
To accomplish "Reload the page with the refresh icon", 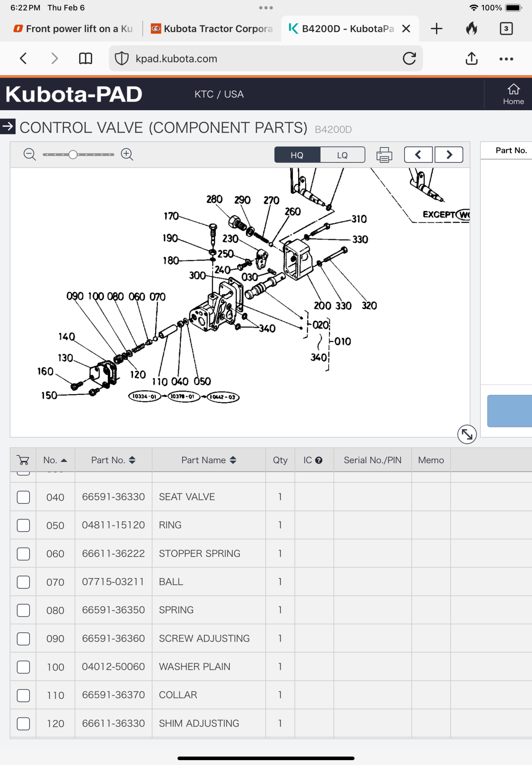I will (409, 58).
